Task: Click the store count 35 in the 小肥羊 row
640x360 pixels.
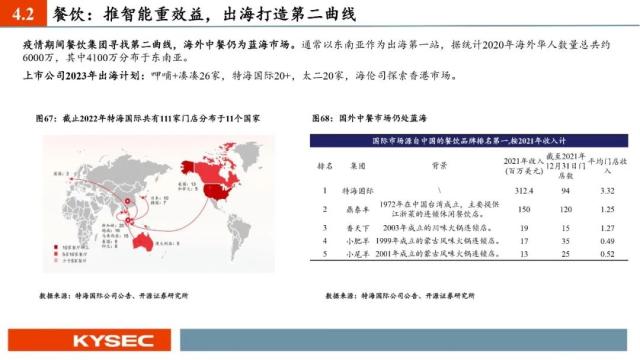Action: (x=565, y=241)
